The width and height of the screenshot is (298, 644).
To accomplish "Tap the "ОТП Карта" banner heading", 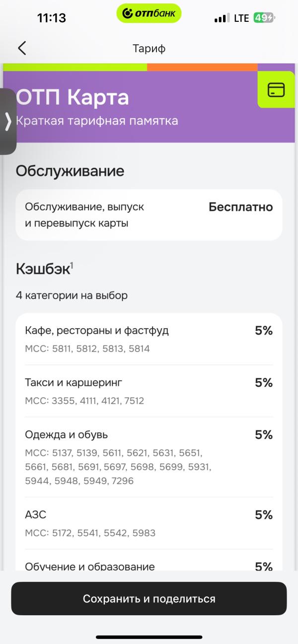I will tap(73, 97).
